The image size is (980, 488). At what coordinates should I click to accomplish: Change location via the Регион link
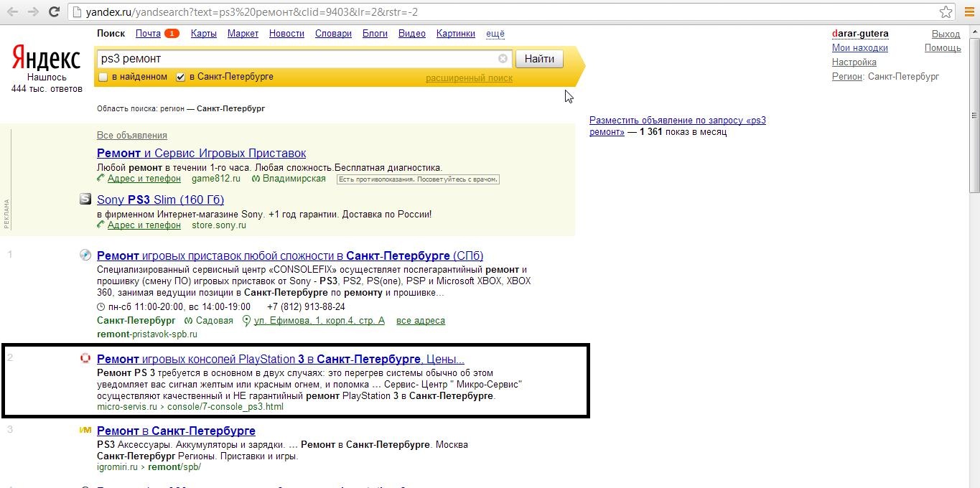[x=847, y=77]
